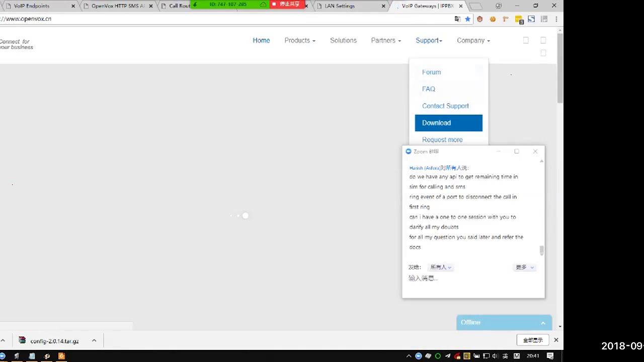Click the volume icon in system tray
The width and height of the screenshot is (644, 362).
[x=496, y=356]
